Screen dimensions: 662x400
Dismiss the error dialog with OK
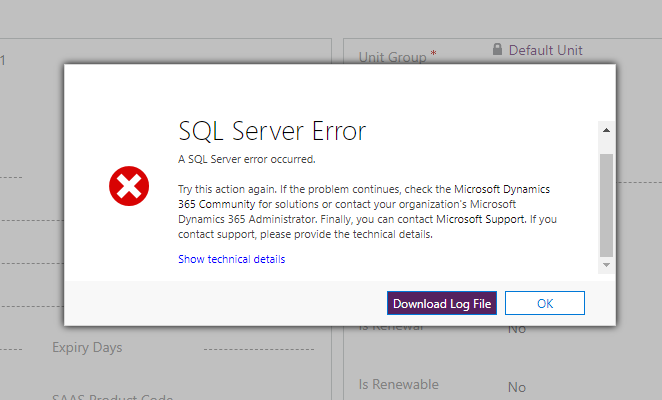[x=545, y=303]
